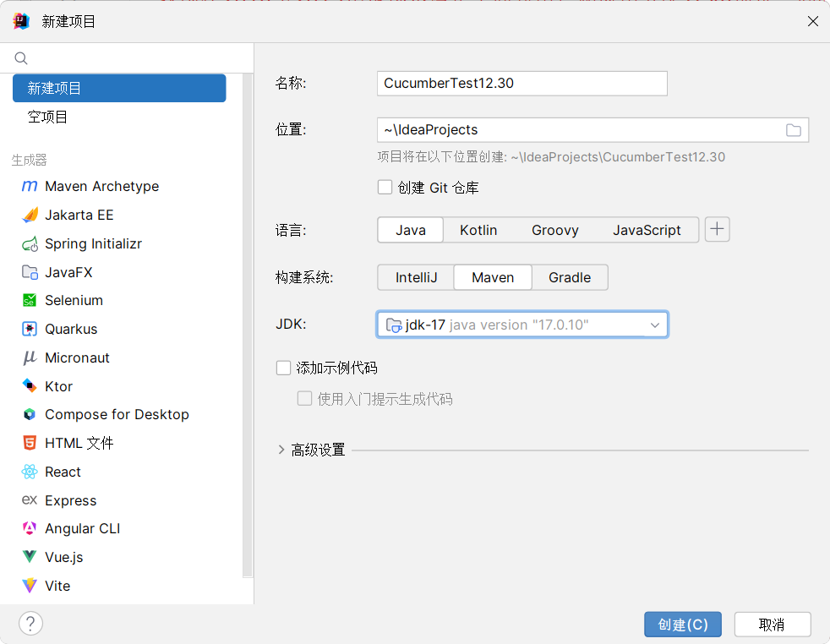Click the IntelliJ IDEA logo in title bar
830x644 pixels.
click(21, 21)
